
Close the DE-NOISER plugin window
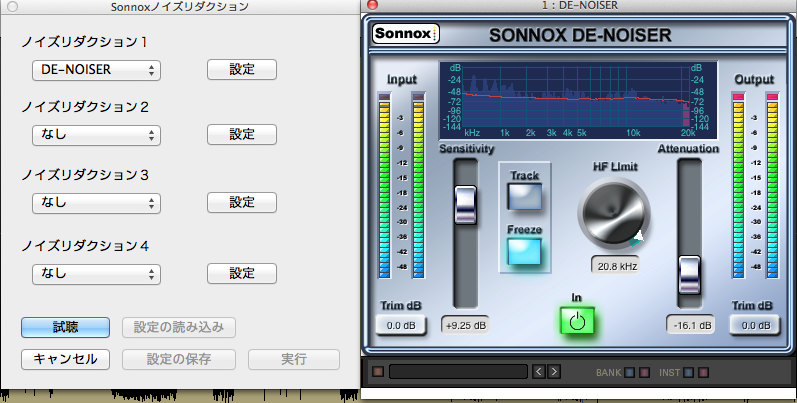373,5
